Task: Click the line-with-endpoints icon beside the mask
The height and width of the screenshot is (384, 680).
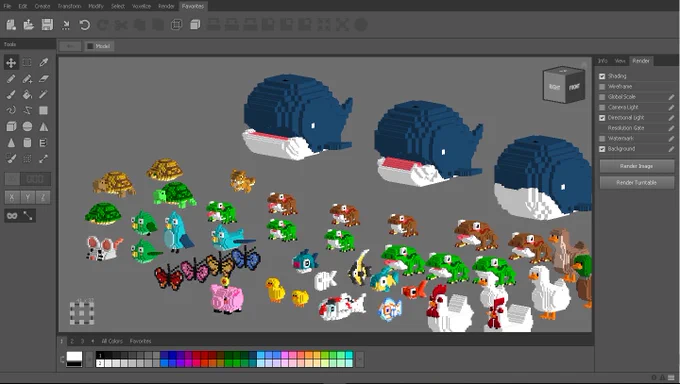Action: (x=28, y=216)
